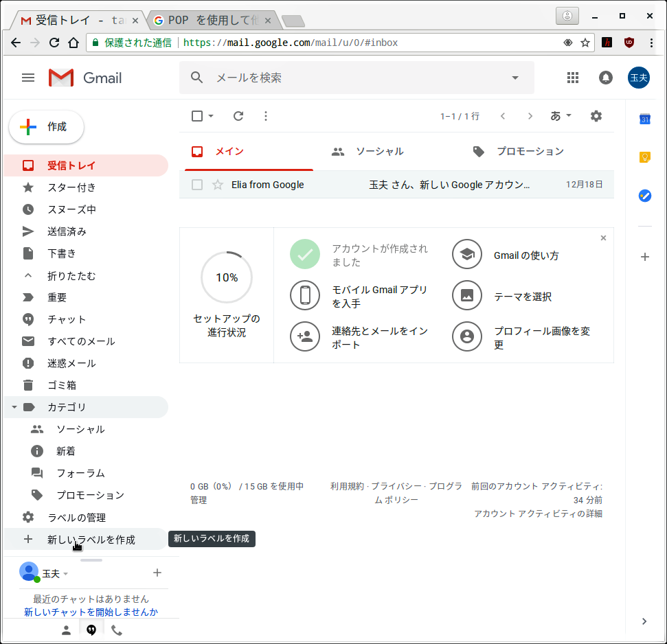667x644 pixels.
Task: Open the phone calls icon at bottom
Action: click(117, 630)
